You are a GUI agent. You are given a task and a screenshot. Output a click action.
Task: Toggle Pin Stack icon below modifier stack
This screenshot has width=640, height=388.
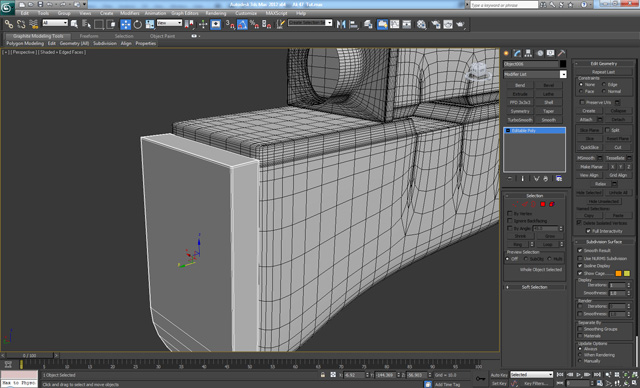[509, 179]
